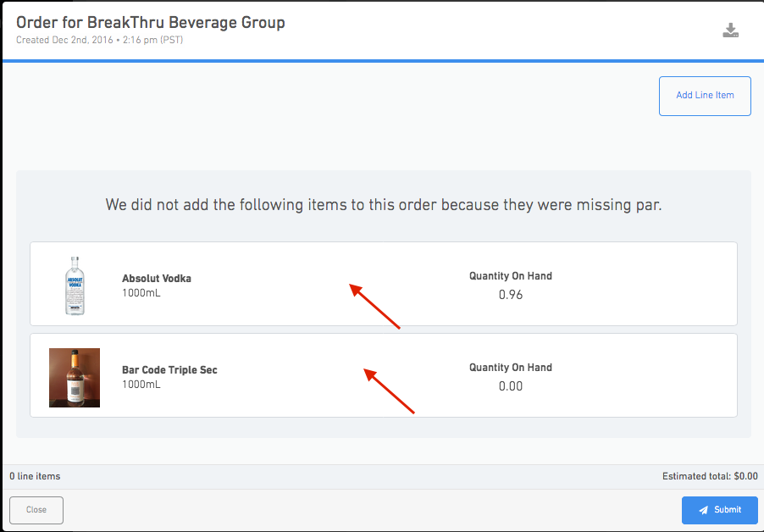Click the 0.00 quantity on hand value
The height and width of the screenshot is (532, 764).
tap(511, 386)
